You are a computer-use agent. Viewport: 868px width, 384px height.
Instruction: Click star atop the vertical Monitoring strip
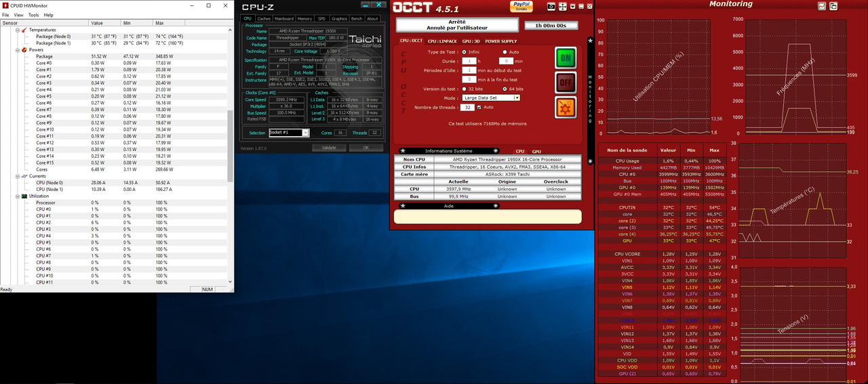point(590,41)
